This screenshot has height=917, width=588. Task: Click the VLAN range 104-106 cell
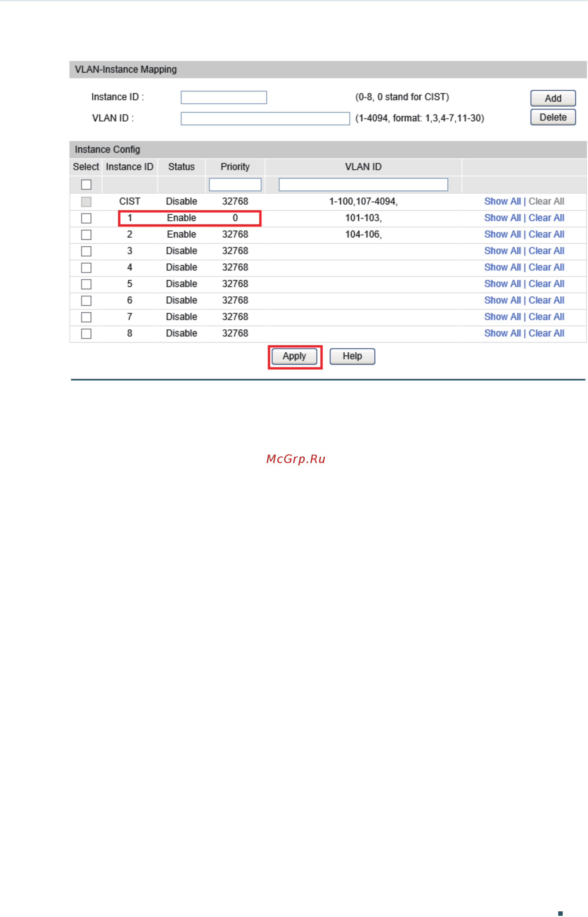coord(363,234)
